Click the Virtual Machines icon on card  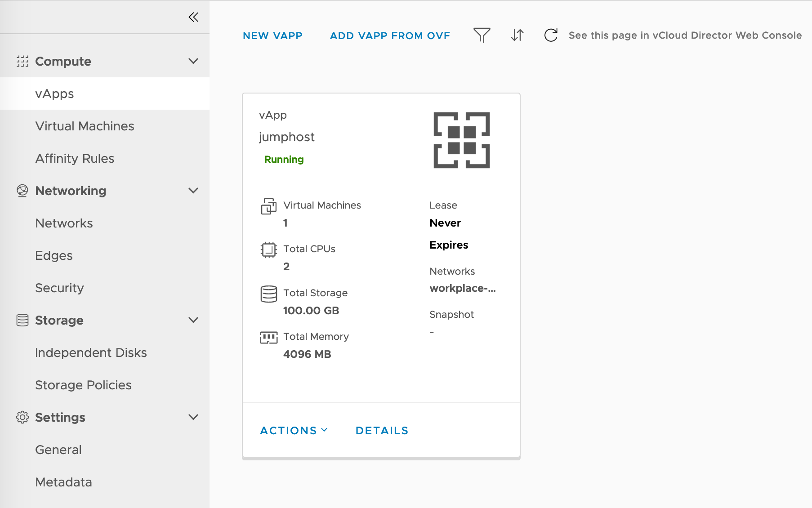coord(268,207)
